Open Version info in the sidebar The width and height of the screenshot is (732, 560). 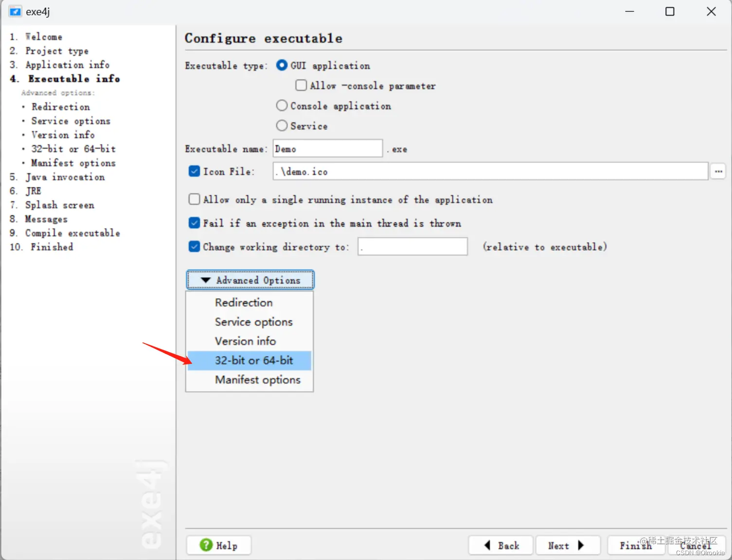[63, 135]
